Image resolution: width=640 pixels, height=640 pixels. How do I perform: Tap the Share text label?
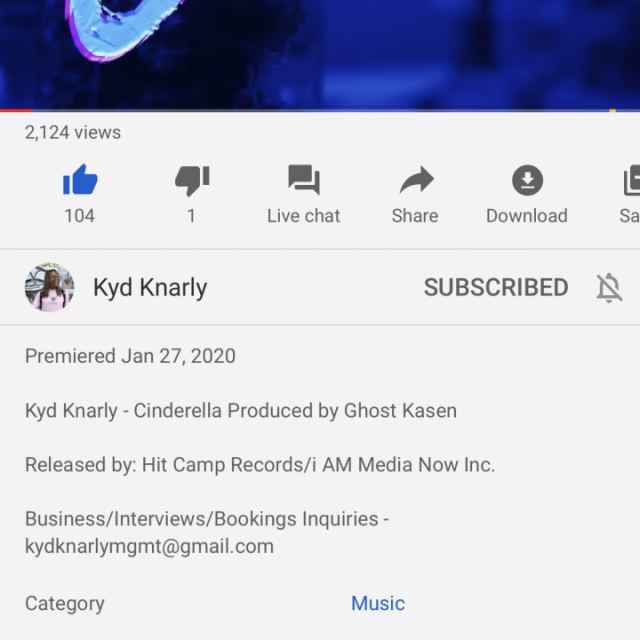click(415, 216)
